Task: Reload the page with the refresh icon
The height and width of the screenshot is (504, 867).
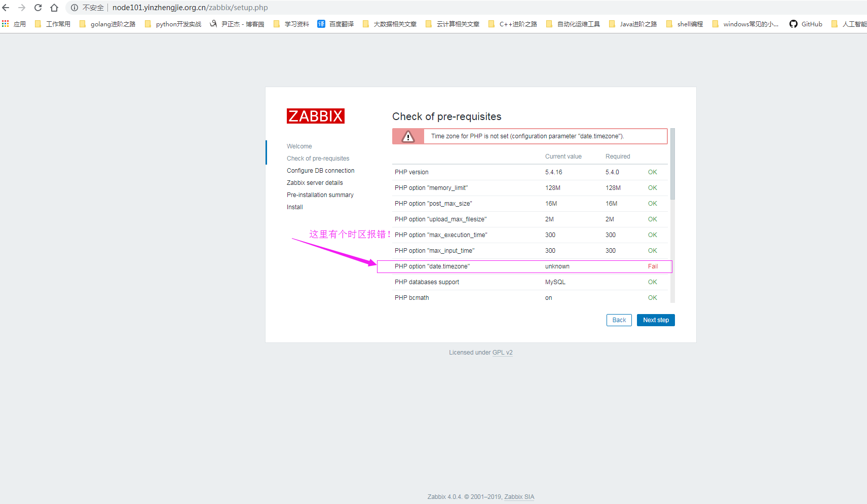Action: [x=38, y=8]
